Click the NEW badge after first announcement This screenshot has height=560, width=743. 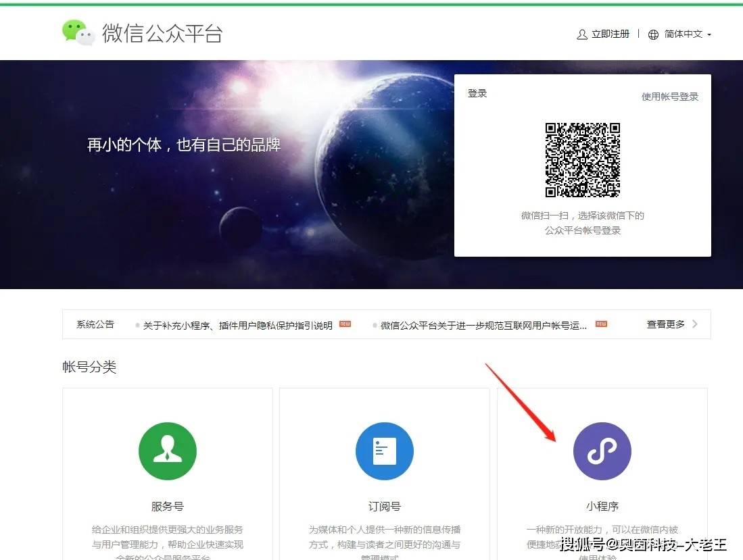(345, 324)
